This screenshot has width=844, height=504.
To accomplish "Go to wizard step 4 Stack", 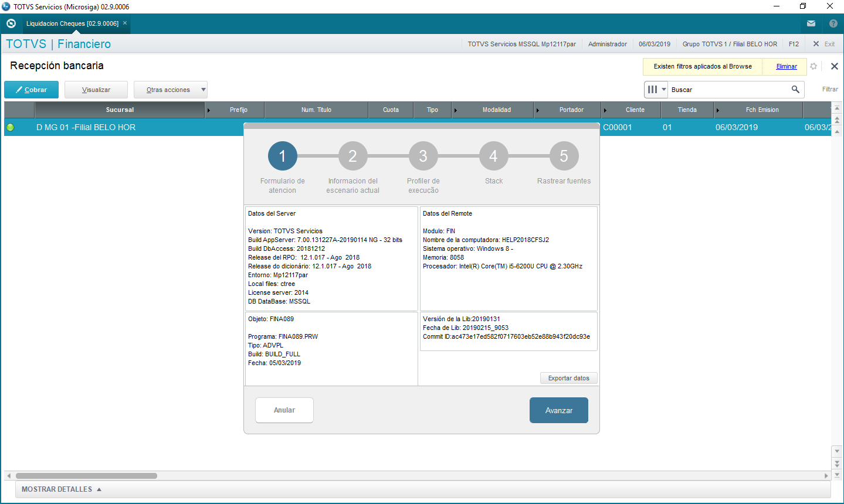I will (494, 156).
